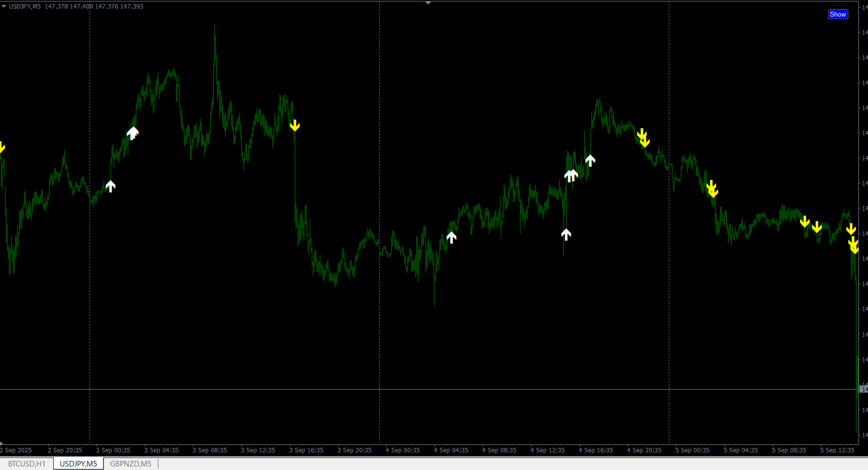Click the blue Show button
The image size is (868, 470).
838,15
